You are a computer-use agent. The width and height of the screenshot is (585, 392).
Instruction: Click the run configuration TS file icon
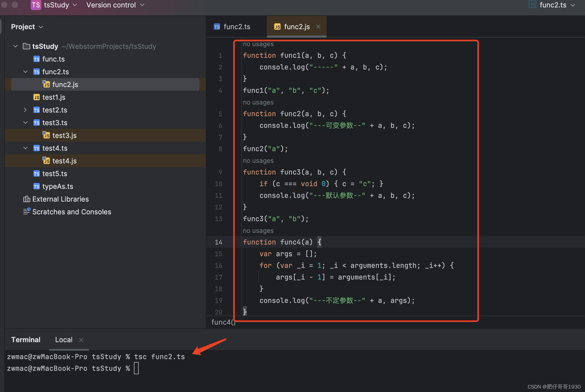tap(532, 5)
